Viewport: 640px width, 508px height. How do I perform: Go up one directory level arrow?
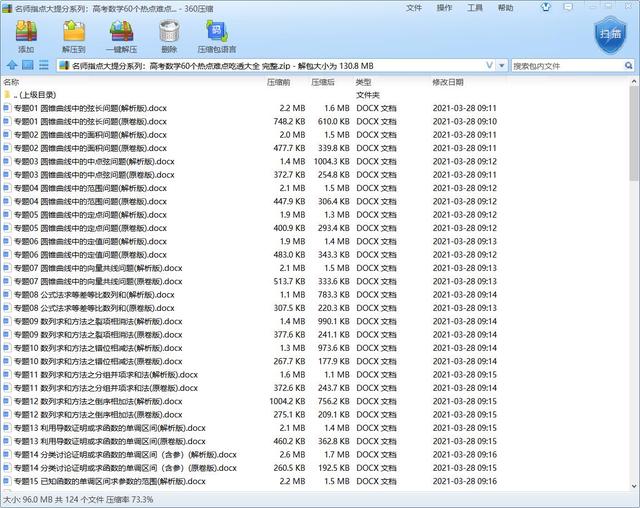12,65
